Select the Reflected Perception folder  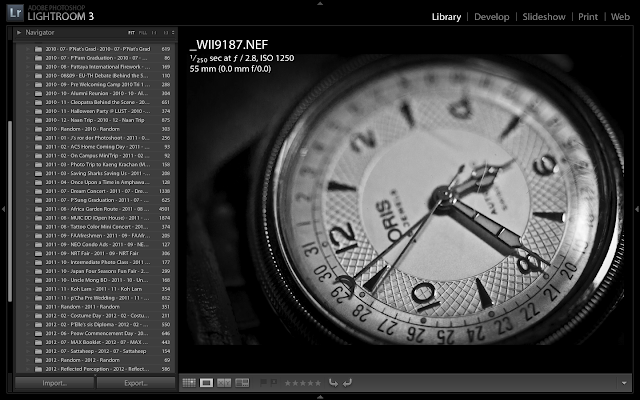point(96,369)
